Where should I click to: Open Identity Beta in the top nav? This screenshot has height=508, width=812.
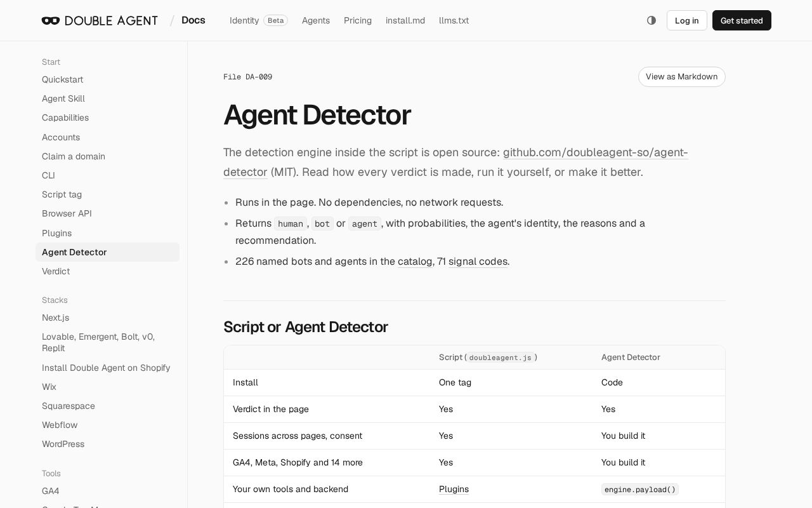coord(258,20)
